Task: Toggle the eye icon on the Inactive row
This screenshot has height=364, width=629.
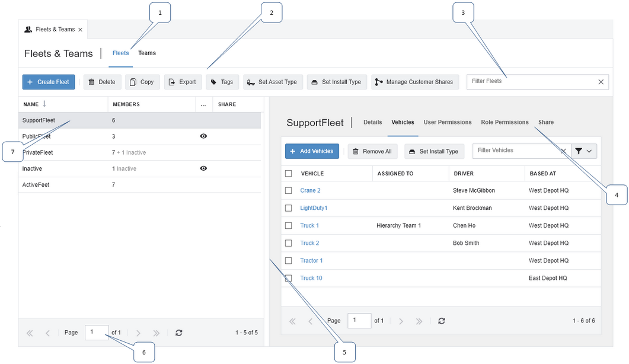Action: point(203,168)
